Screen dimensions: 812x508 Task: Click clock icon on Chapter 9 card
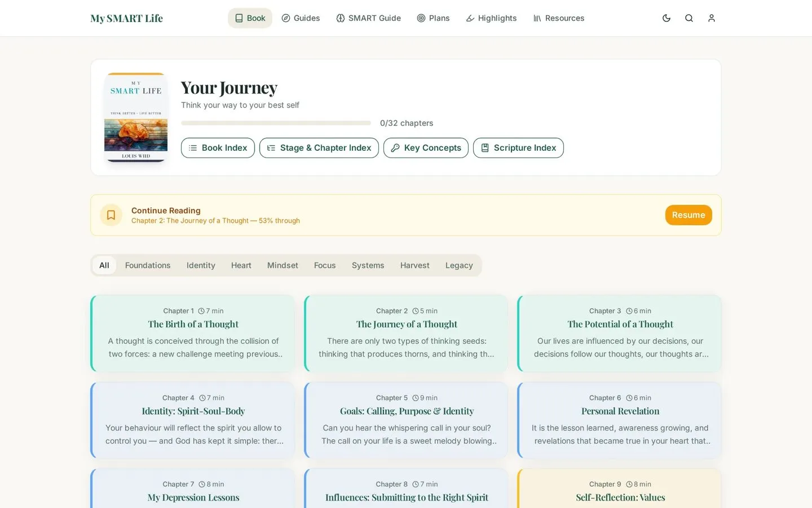point(629,484)
